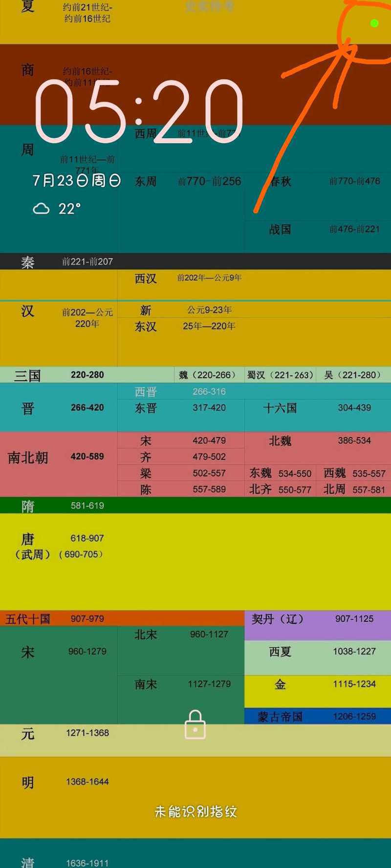Select the 三国 row heading

27,376
